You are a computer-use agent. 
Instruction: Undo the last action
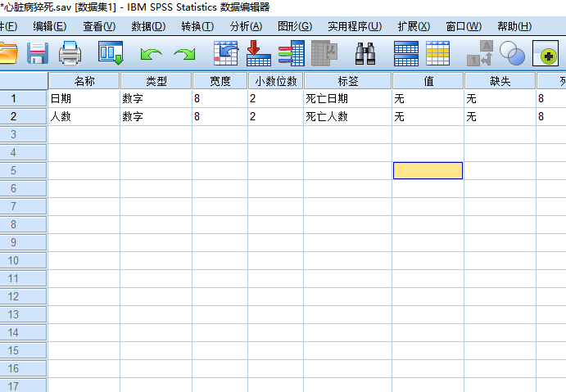point(151,54)
